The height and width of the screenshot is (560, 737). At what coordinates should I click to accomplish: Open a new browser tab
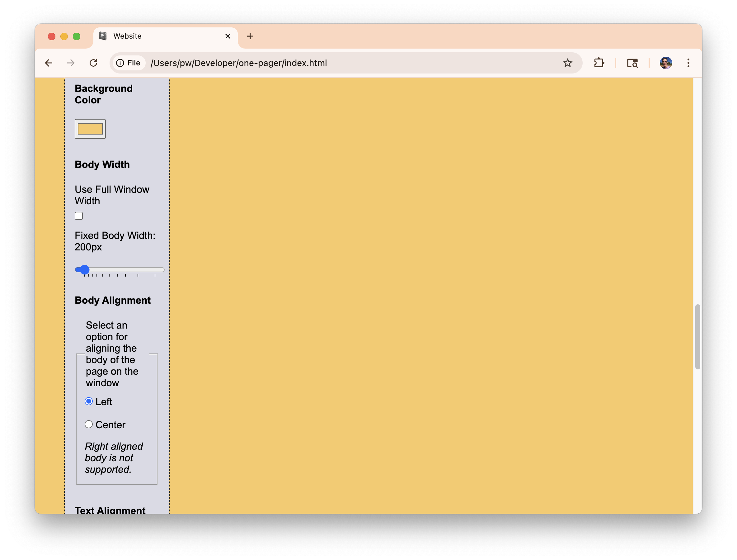pyautogui.click(x=250, y=36)
